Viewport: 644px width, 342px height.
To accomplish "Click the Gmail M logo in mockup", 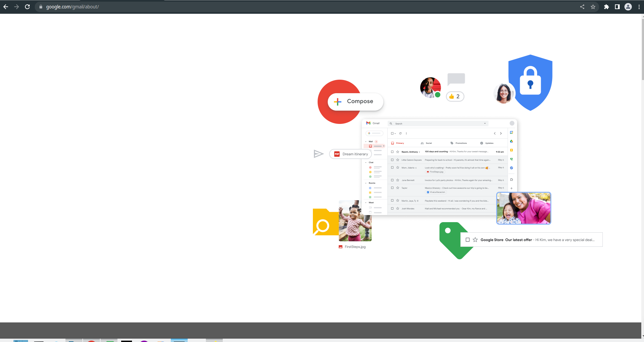I will (368, 123).
